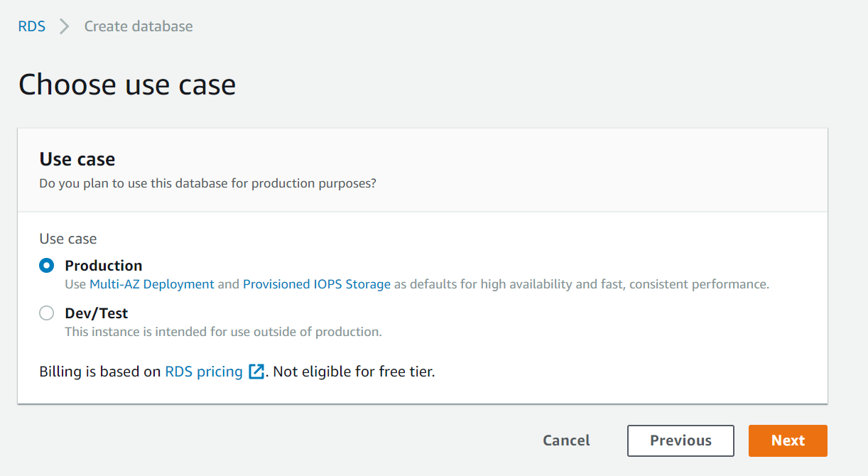Screen dimensions: 868x476
Task: Open the Provisioned IOPS Storage link
Action: click(x=317, y=284)
